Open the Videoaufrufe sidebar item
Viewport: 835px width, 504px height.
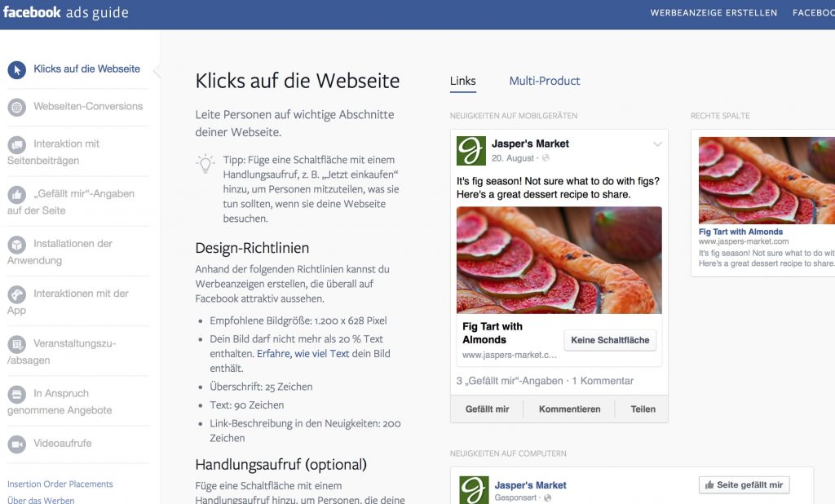(x=62, y=444)
